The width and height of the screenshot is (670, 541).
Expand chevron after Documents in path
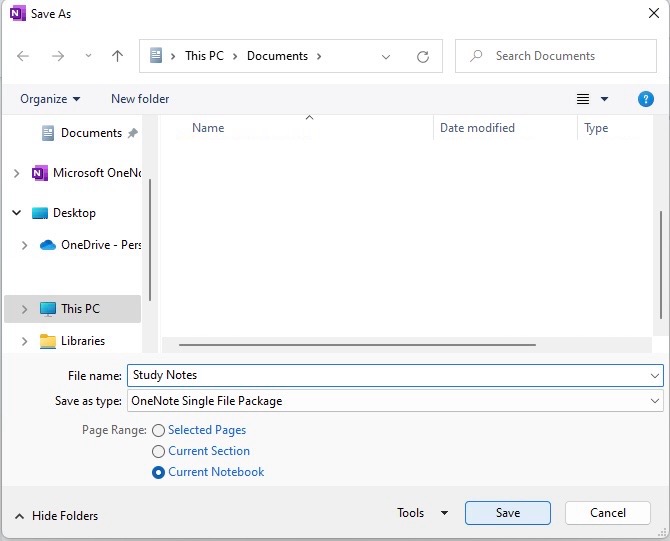319,56
